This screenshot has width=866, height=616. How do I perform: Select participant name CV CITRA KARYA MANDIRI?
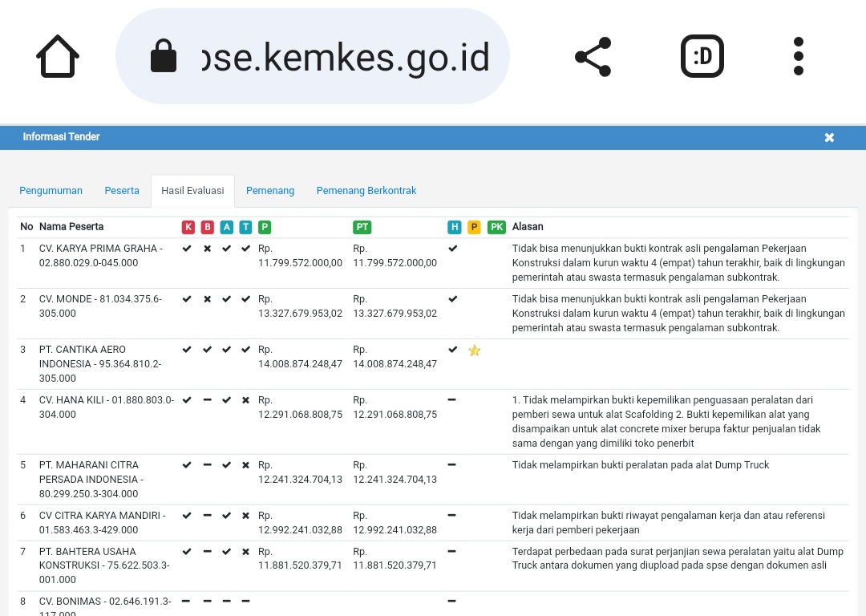[103, 523]
